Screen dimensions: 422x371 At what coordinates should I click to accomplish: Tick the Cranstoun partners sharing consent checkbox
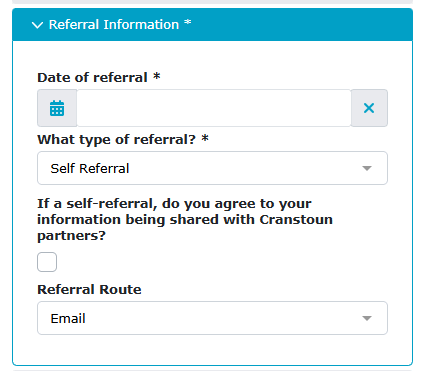(x=47, y=262)
